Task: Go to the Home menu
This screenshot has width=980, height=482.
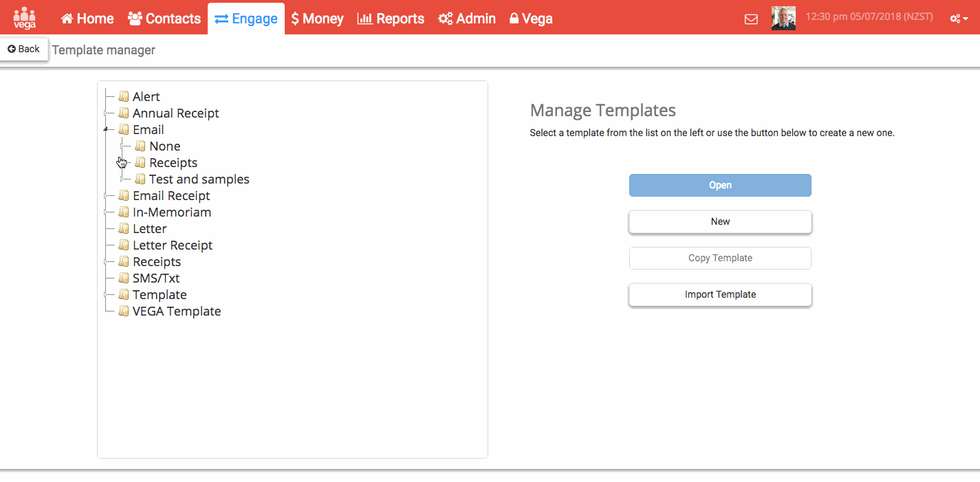Action: coord(87,19)
